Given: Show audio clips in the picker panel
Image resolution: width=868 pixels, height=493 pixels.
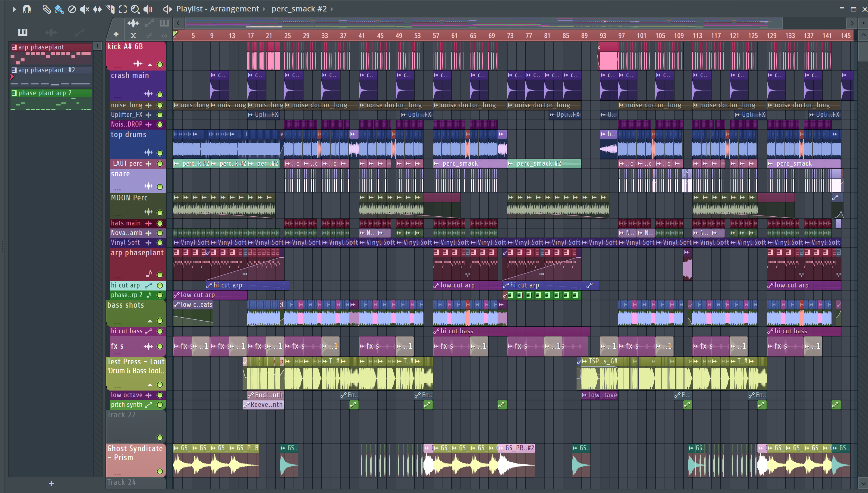Looking at the screenshot, I should (51, 33).
